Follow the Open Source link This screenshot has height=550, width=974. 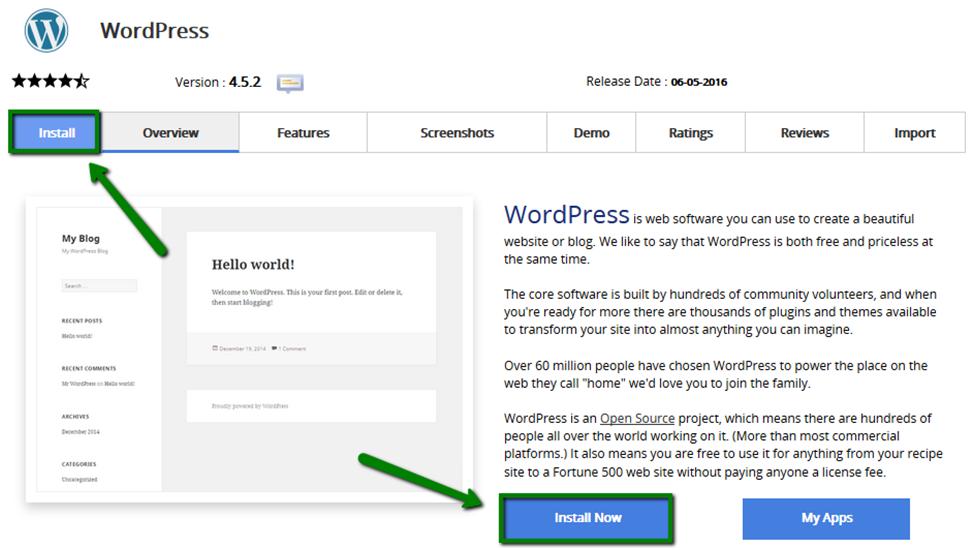click(x=637, y=418)
